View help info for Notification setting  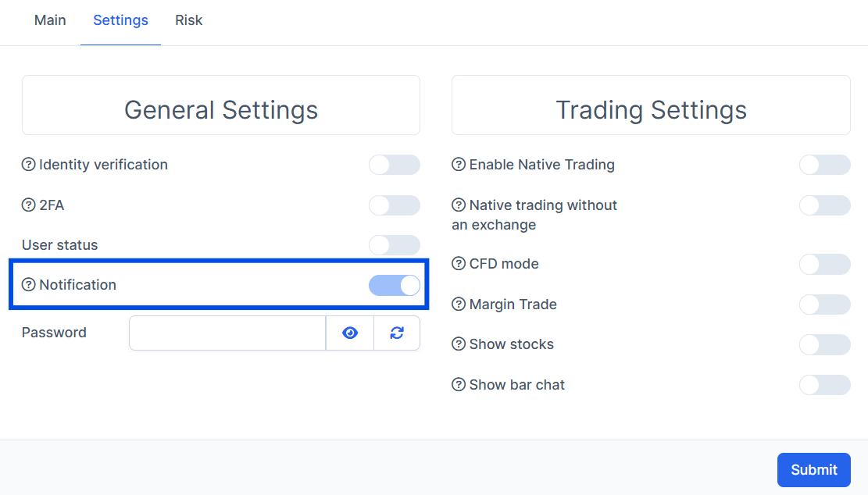[x=28, y=285]
